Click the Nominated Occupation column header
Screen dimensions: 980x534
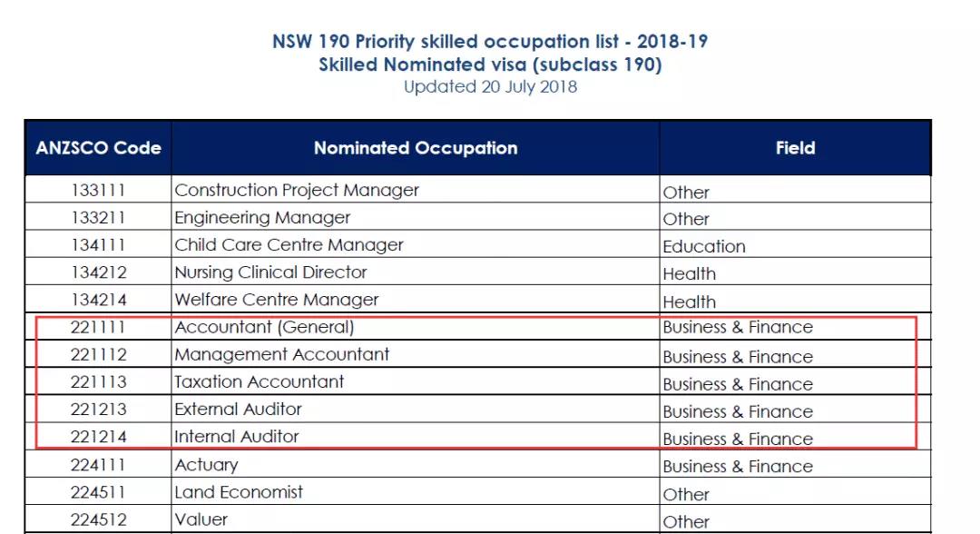(x=416, y=148)
